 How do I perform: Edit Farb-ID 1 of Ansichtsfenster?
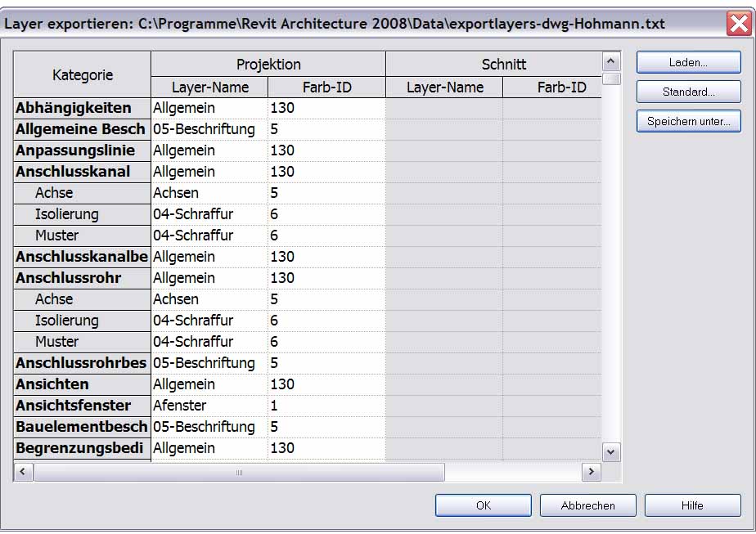pyautogui.click(x=327, y=406)
